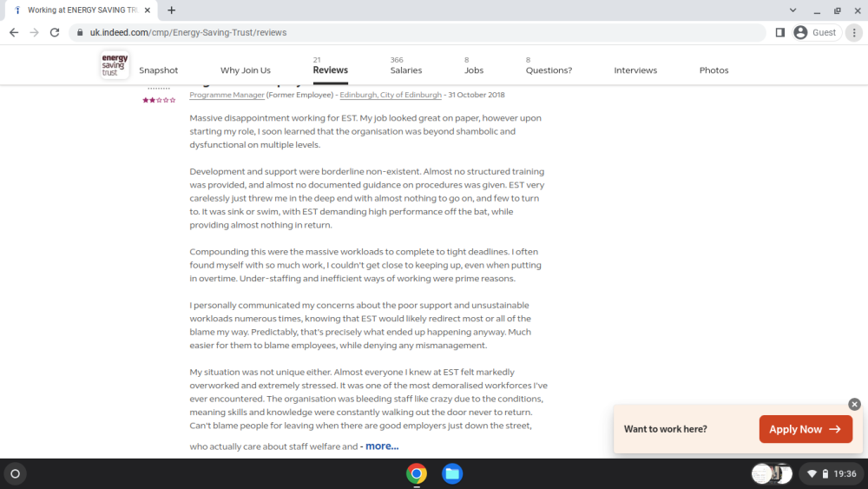The width and height of the screenshot is (868, 489).
Task: Open the Interviews tab
Action: [x=635, y=70]
